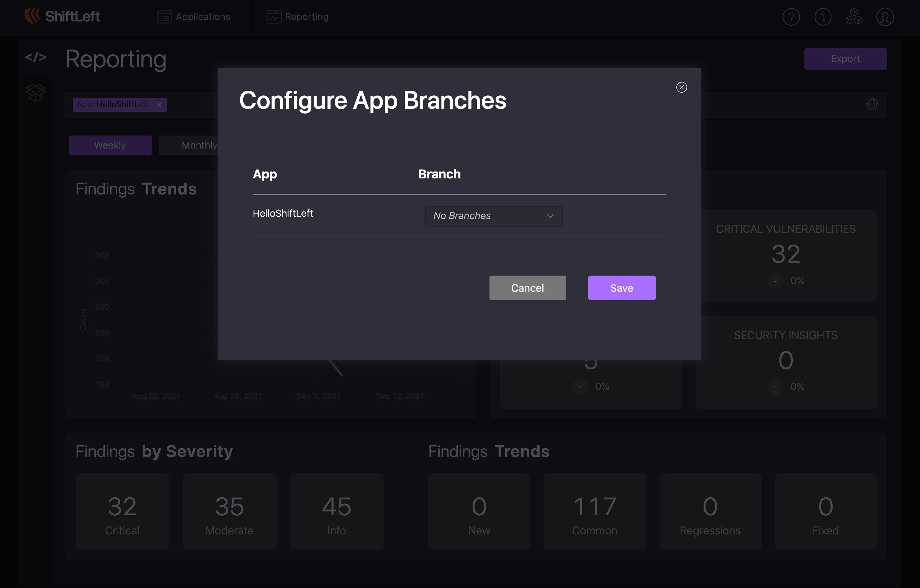Click the Aug 22, 2021 axis label
The width and height of the screenshot is (920, 588).
156,396
